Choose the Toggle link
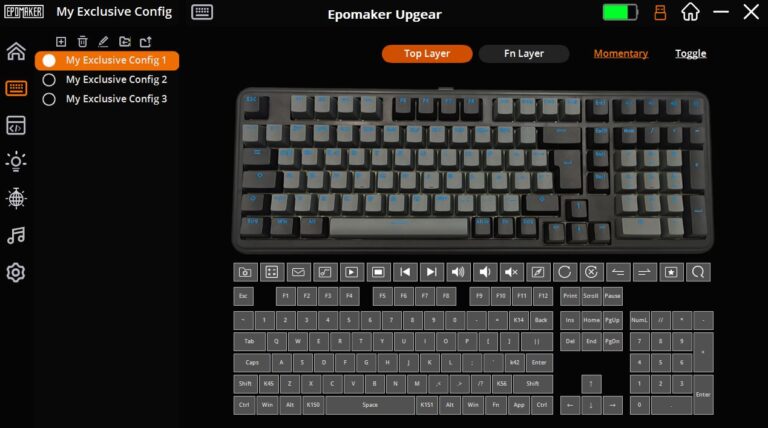768x428 pixels. tap(691, 53)
